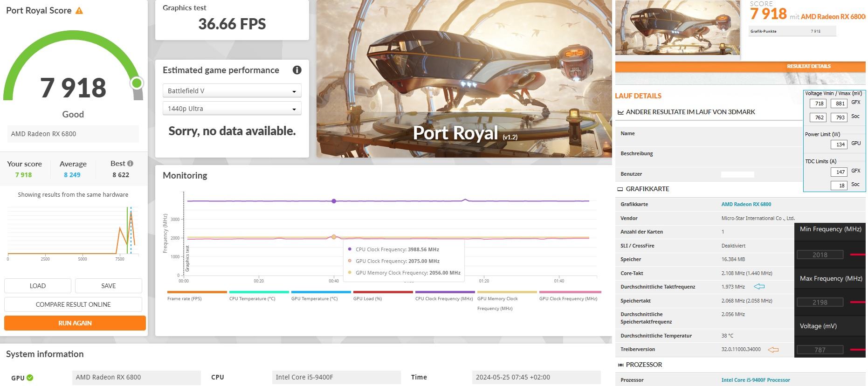Click GFX TDC limit field 147
This screenshot has width=868, height=386.
click(840, 172)
